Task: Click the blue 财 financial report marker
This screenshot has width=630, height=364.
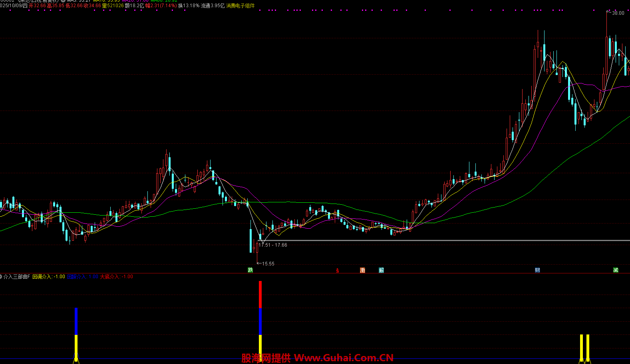Action: (x=537, y=270)
